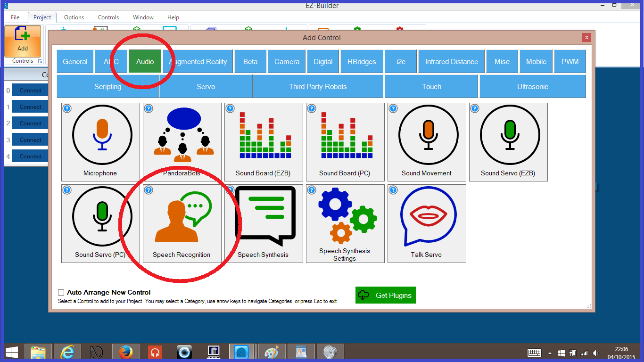Connect board number 0
The height and width of the screenshot is (362, 644).
click(x=31, y=90)
